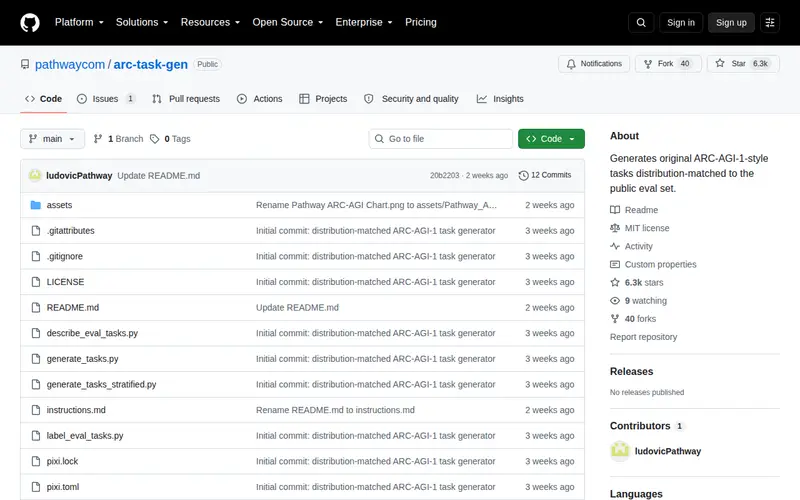The width and height of the screenshot is (800, 500).
Task: Open generate_tasks.py file
Action: point(83,359)
